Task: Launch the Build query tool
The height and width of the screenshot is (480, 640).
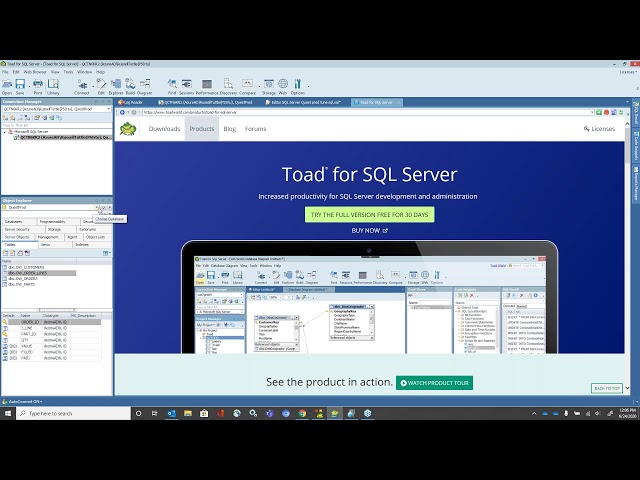Action: coord(130,87)
